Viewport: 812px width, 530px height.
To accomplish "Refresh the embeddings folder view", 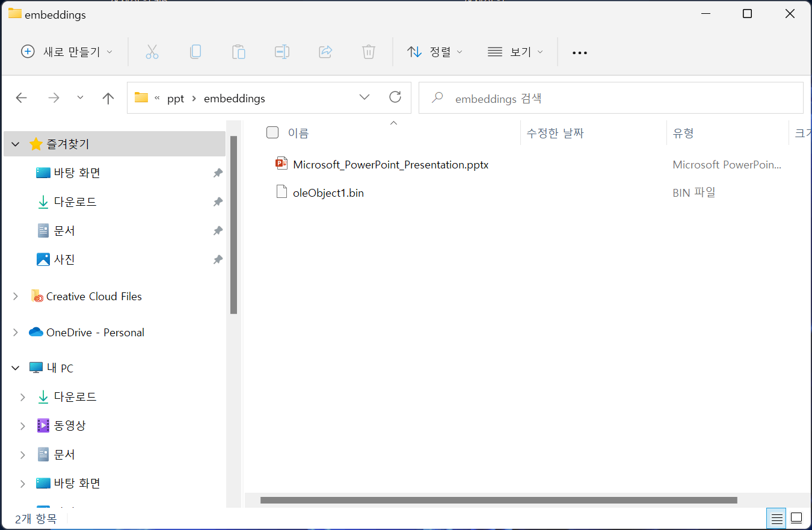I will [x=395, y=97].
